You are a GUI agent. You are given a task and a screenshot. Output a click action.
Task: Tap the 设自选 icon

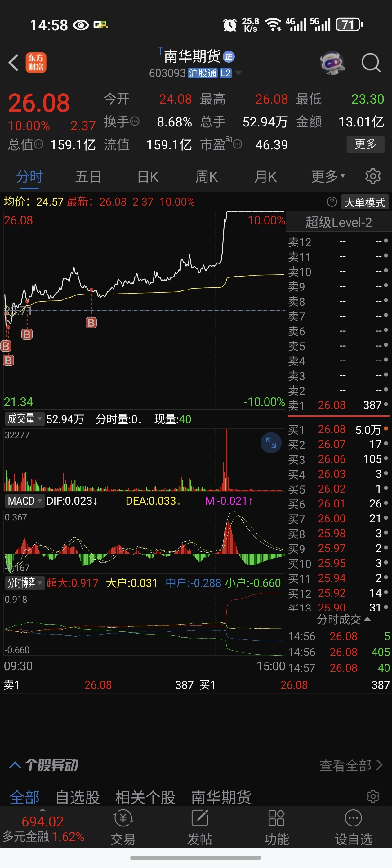(x=353, y=818)
